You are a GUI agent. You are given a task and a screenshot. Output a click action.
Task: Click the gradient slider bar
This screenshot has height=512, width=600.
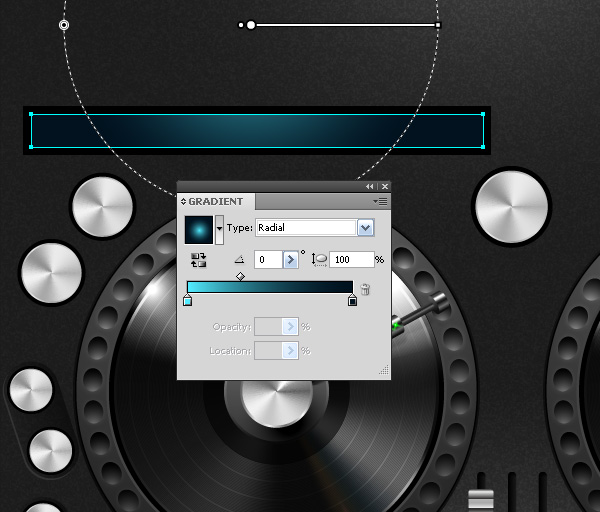(270, 287)
